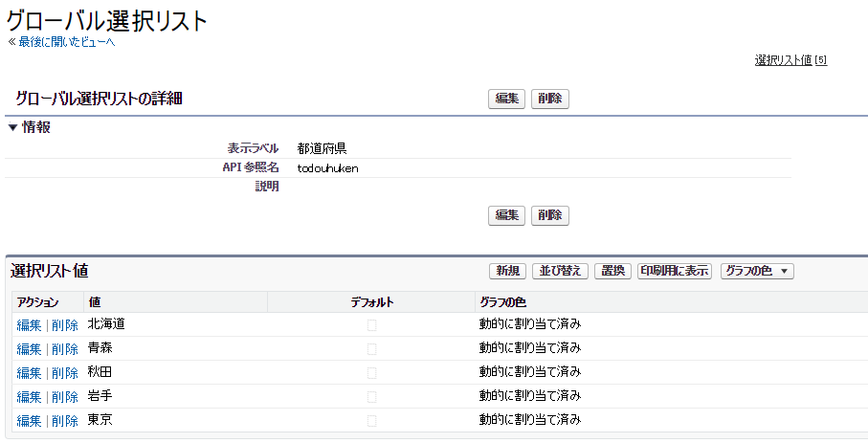Toggle default checkbox for 東京
The height and width of the screenshot is (443, 868).
coord(372,421)
